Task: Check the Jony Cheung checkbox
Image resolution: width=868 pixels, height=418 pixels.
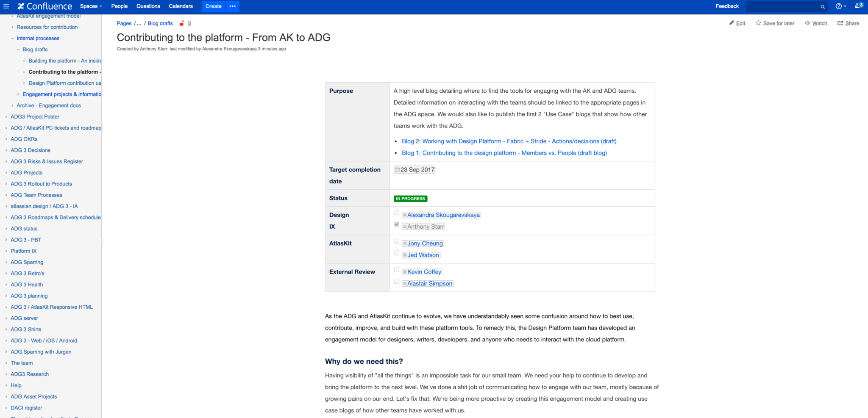Action: (x=397, y=241)
